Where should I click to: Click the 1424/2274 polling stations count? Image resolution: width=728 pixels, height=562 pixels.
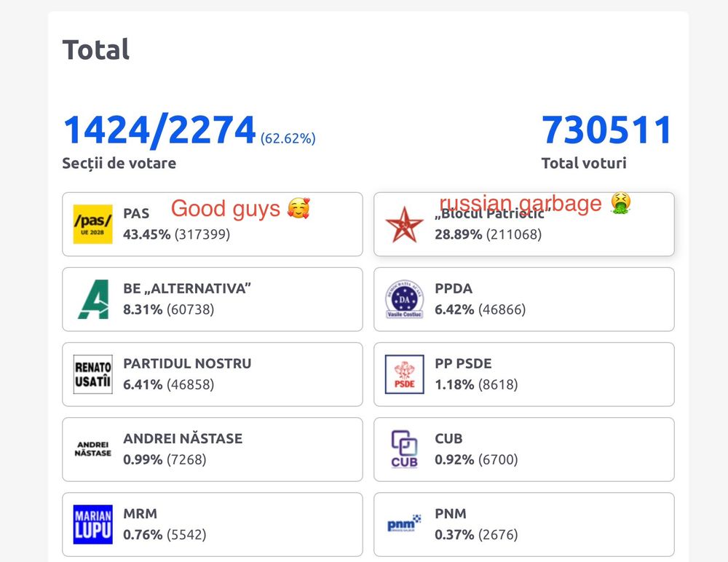pyautogui.click(x=159, y=130)
